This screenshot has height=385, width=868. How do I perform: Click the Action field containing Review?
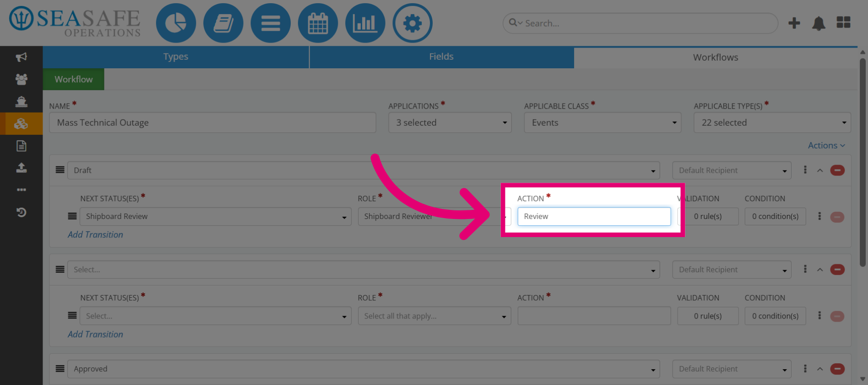[x=594, y=216]
